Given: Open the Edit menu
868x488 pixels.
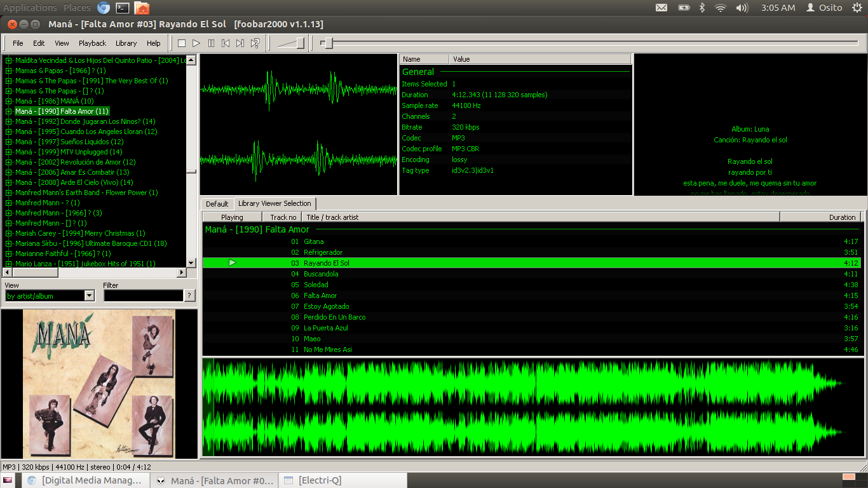Looking at the screenshot, I should [39, 43].
